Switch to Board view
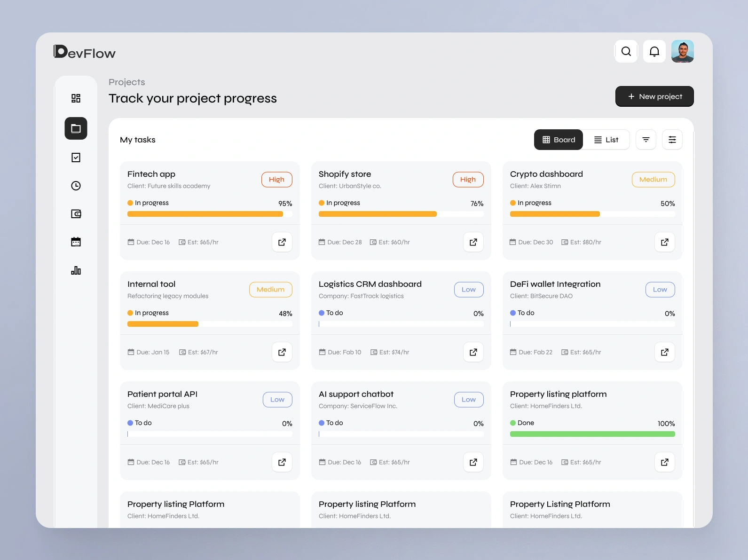This screenshot has height=560, width=748. pos(559,140)
